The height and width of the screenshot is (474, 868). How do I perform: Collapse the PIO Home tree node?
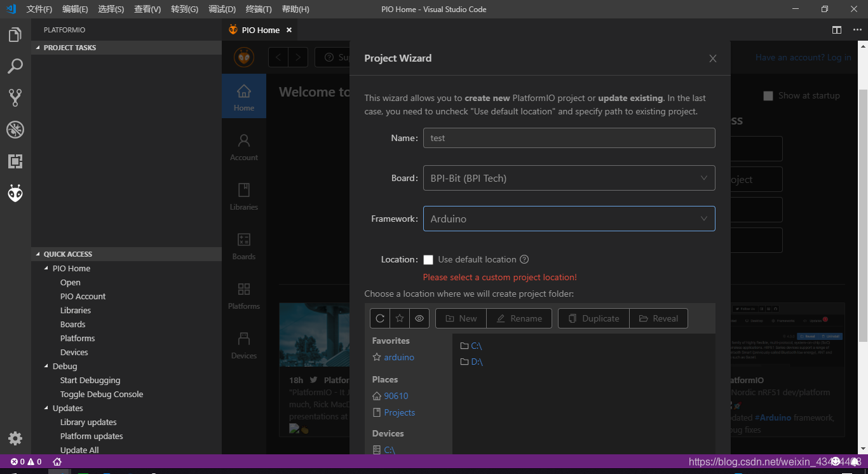(46, 268)
